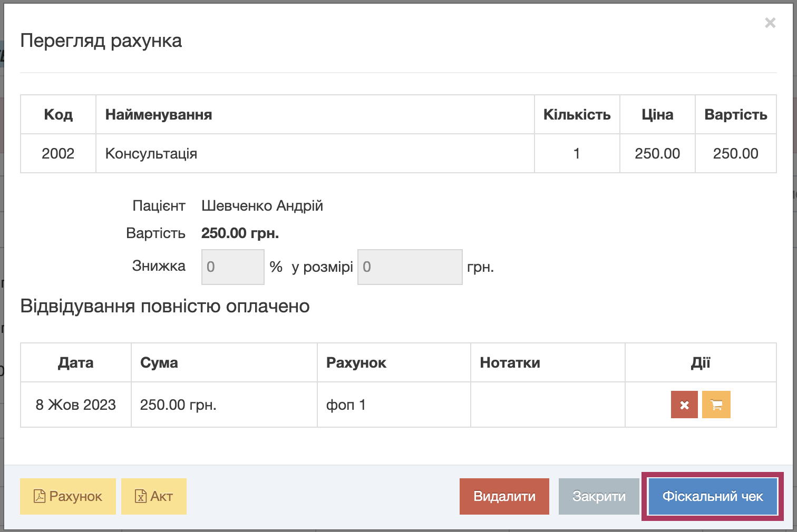Close the invoice dialog with X icon
Viewport: 797px width, 532px height.
tap(770, 23)
